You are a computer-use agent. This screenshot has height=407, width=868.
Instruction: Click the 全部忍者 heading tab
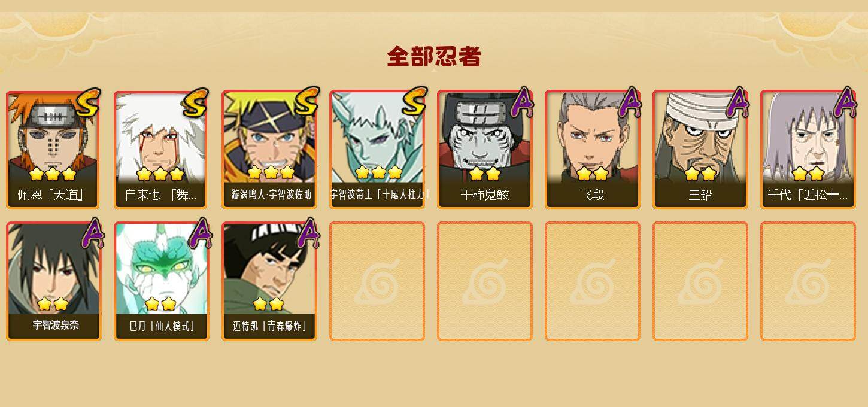point(434,57)
